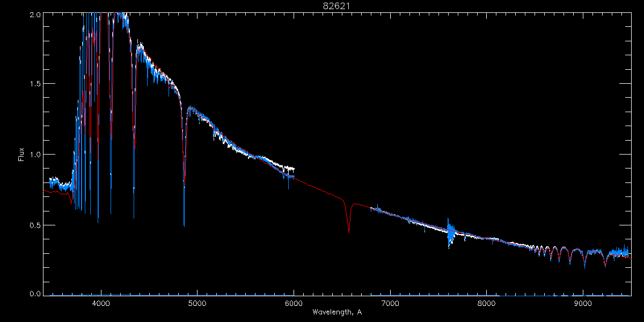Click the x-axis tick label 7000
This screenshot has height=322, width=644.
click(390, 303)
